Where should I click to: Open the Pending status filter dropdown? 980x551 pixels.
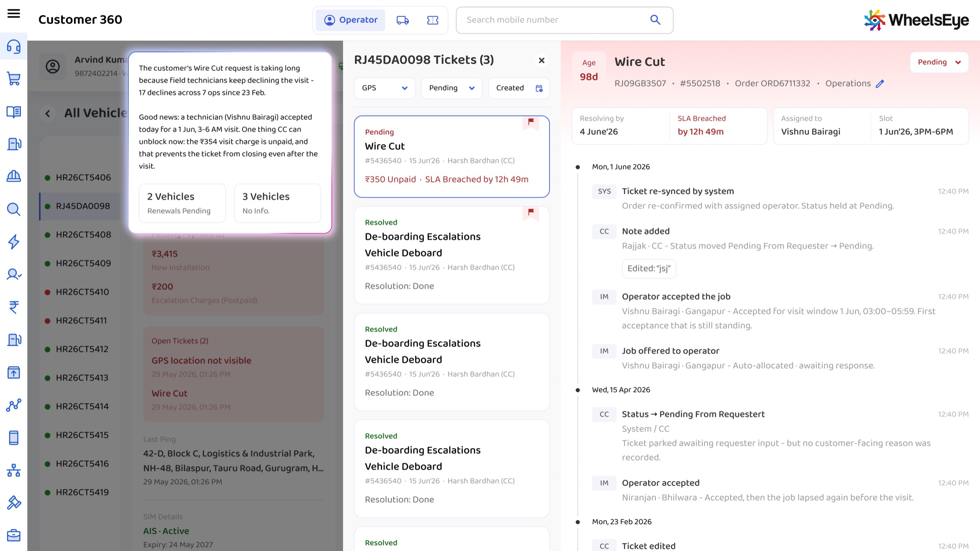click(452, 88)
